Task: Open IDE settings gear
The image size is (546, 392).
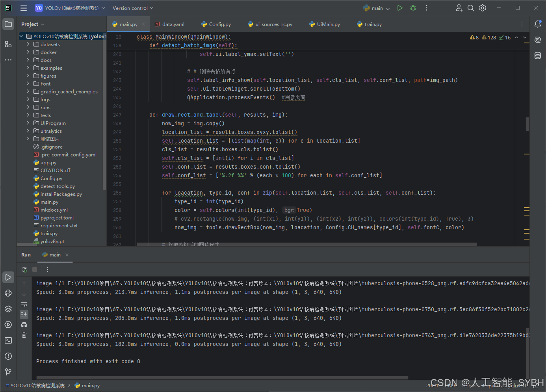Action: [483, 8]
